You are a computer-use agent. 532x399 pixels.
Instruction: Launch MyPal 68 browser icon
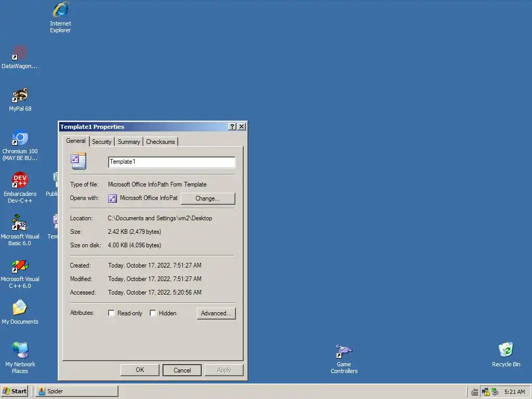click(20, 100)
